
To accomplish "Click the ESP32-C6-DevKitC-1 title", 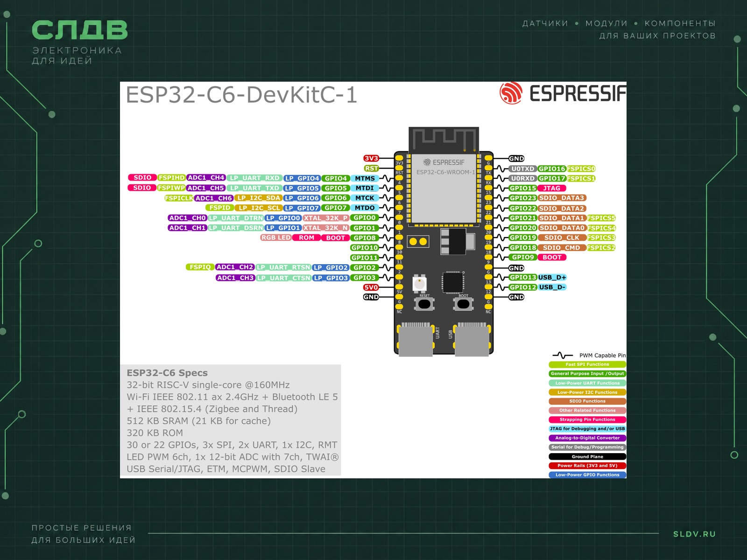I will click(241, 95).
